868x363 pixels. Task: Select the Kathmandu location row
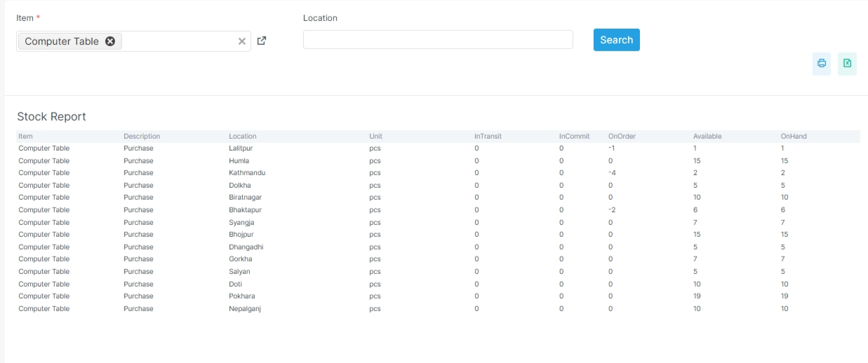tap(247, 173)
